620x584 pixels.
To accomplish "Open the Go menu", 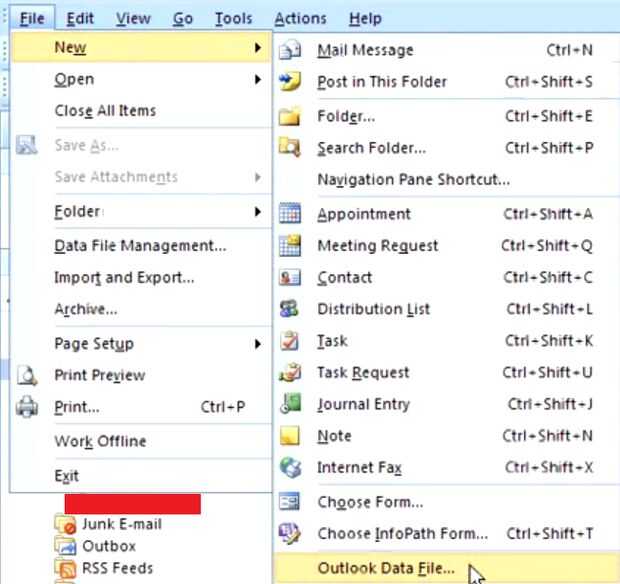I will (x=183, y=18).
